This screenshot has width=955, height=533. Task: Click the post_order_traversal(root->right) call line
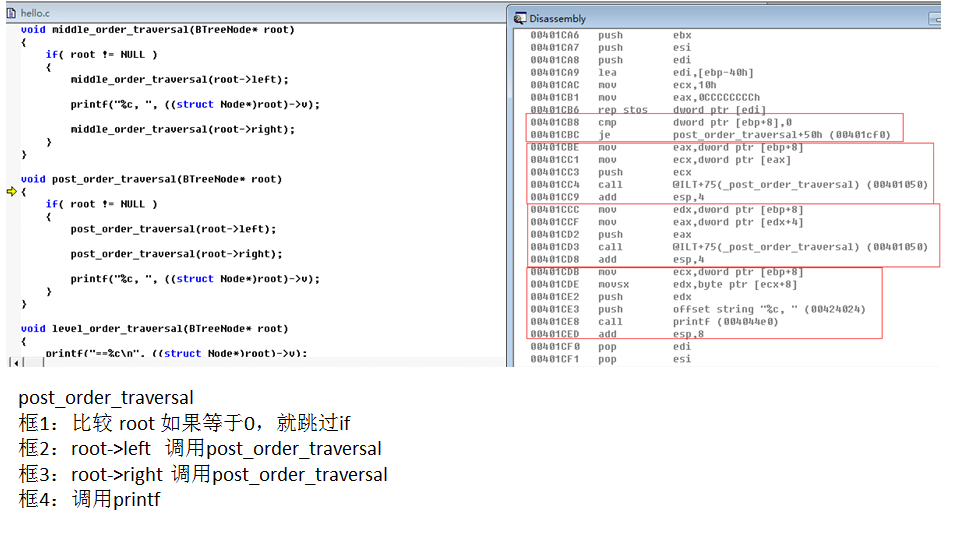click(177, 254)
